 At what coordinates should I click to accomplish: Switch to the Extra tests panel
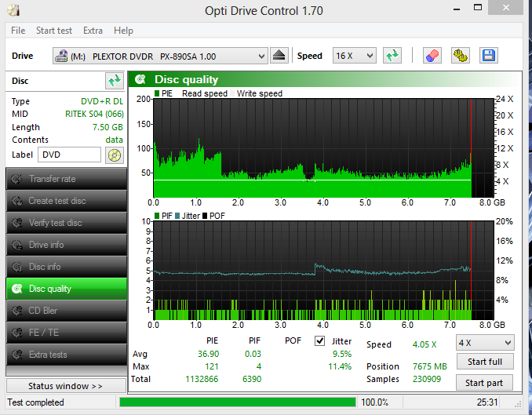67,355
